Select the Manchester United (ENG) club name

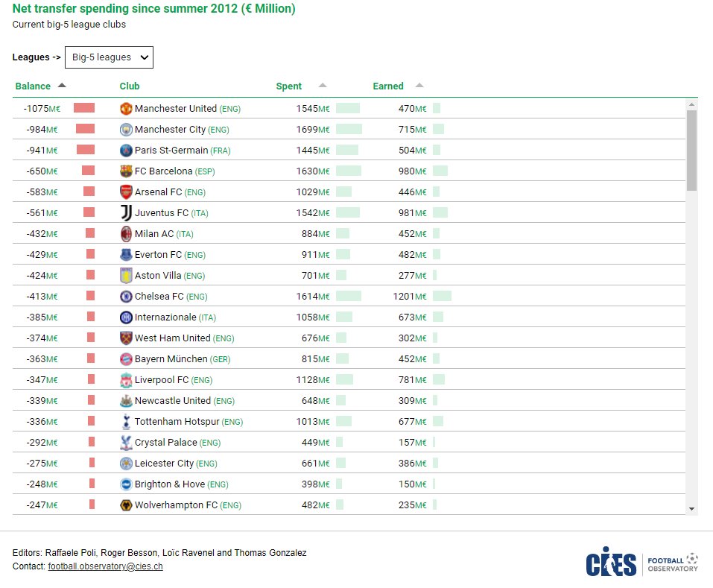[187, 109]
